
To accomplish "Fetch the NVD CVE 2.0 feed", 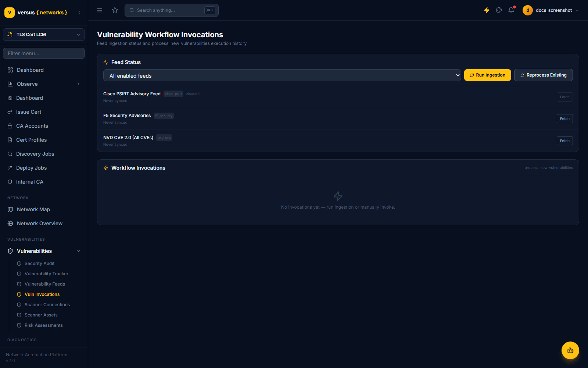I will pyautogui.click(x=564, y=141).
